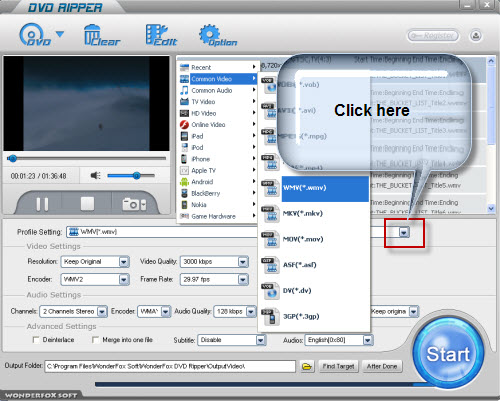
Task: Open the Channels dropdown
Action: click(102, 312)
